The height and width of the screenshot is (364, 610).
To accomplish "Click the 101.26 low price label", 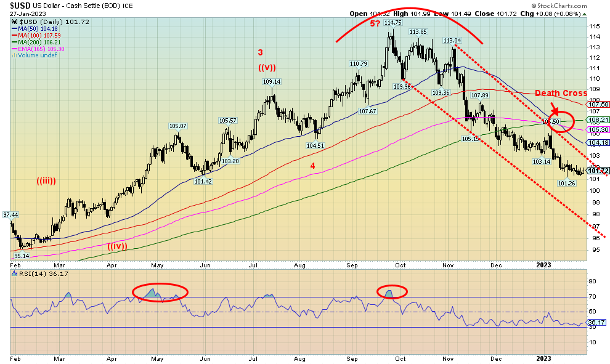I will click(567, 183).
